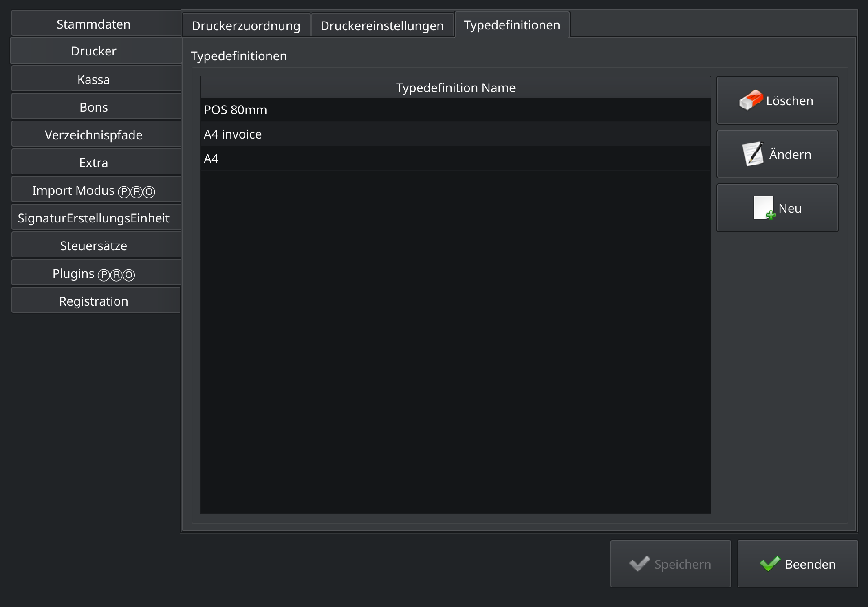Open the Steuersätze section
868x607 pixels.
[x=96, y=246]
